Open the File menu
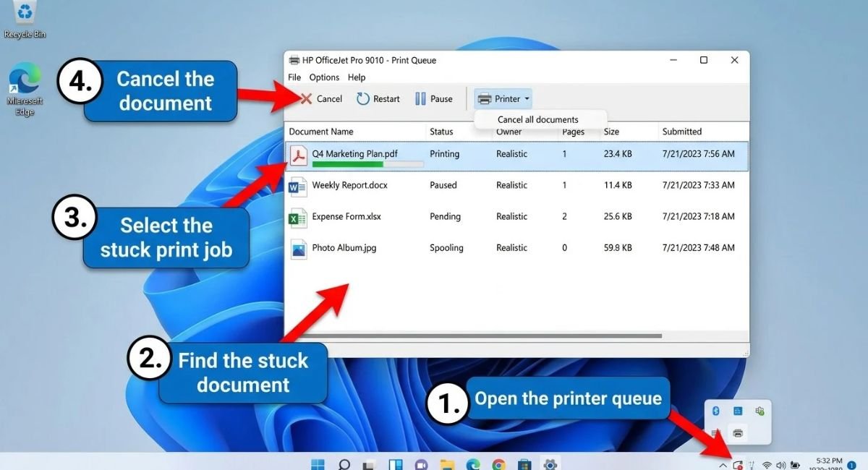This screenshot has width=868, height=470. [x=294, y=77]
